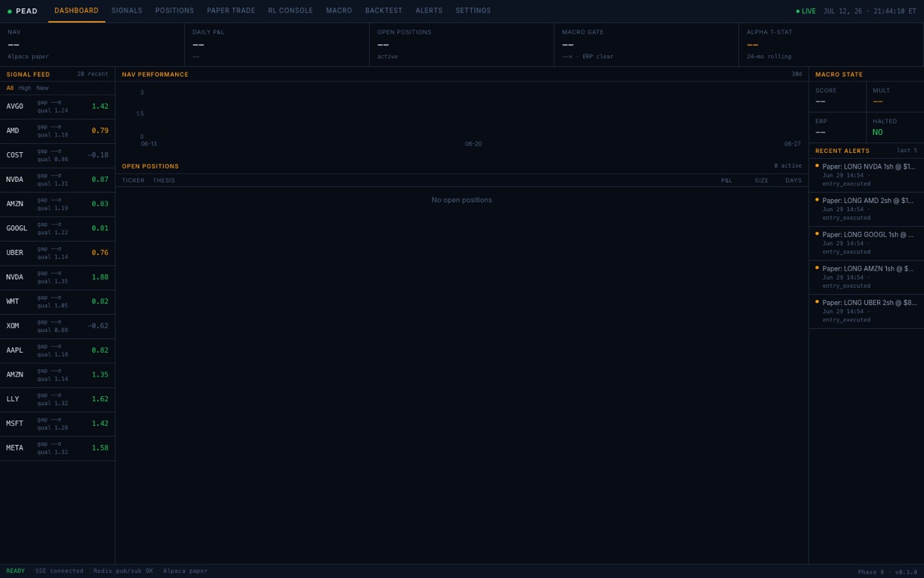924x578 pixels.
Task: Click the P&L column header
Action: (x=727, y=180)
